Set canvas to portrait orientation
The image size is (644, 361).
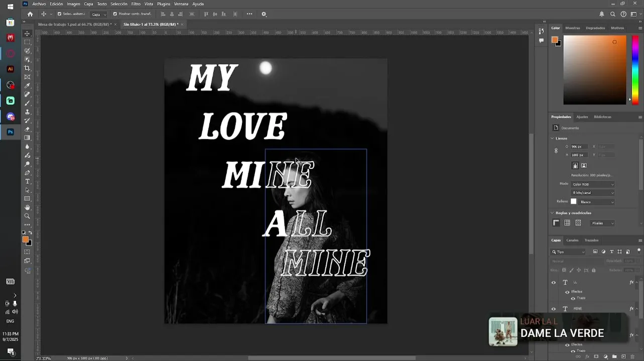click(575, 165)
